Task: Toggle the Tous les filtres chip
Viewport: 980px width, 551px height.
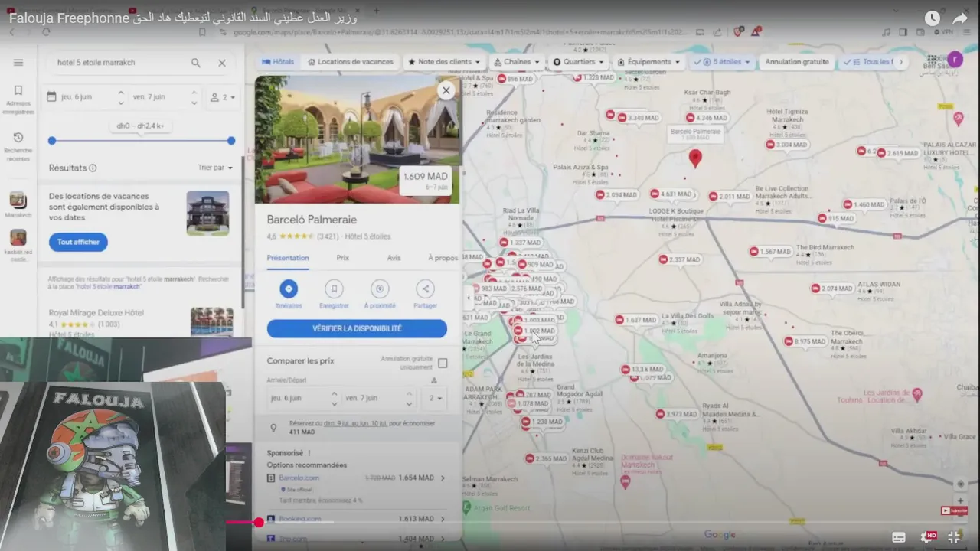Action: pos(869,62)
